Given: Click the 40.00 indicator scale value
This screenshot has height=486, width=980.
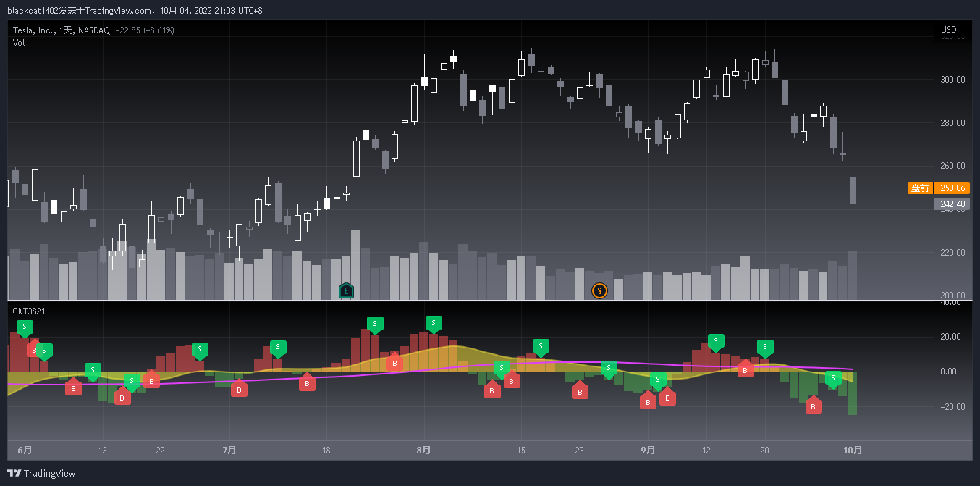Looking at the screenshot, I should pyautogui.click(x=950, y=303).
